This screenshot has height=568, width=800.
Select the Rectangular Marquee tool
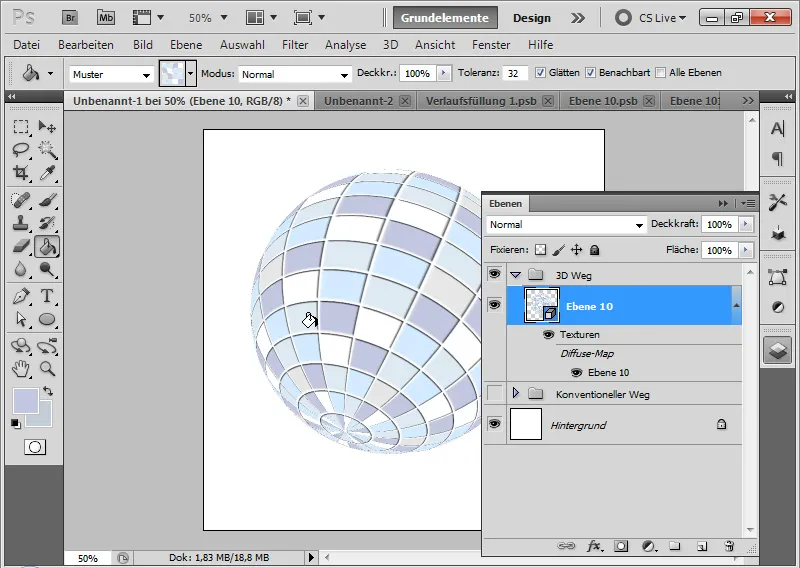click(x=21, y=127)
